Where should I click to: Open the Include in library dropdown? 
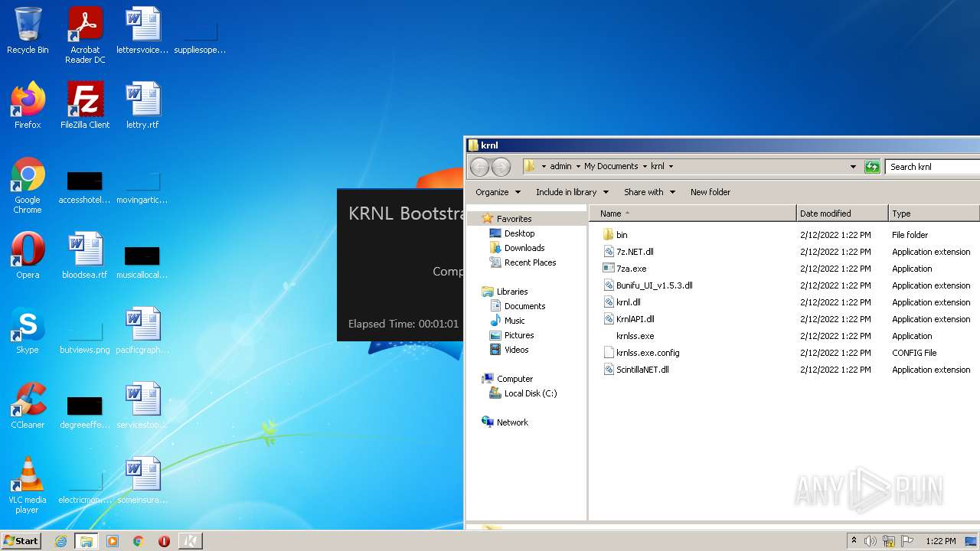(572, 192)
